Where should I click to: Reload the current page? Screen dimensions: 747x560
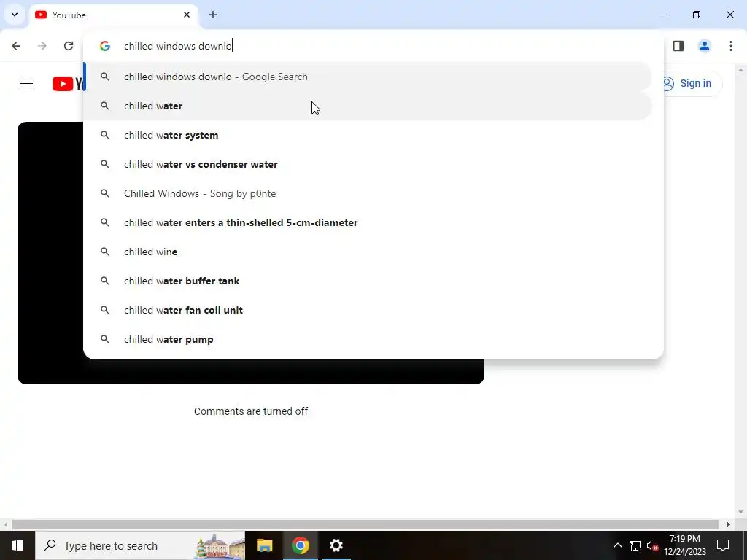[x=69, y=46]
